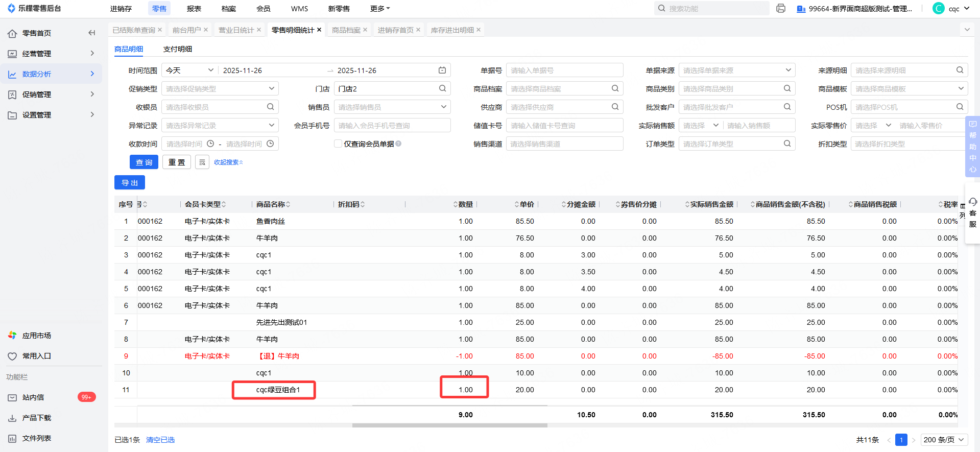Switch to 支付明细 tab
This screenshot has height=452, width=980.
[178, 49]
